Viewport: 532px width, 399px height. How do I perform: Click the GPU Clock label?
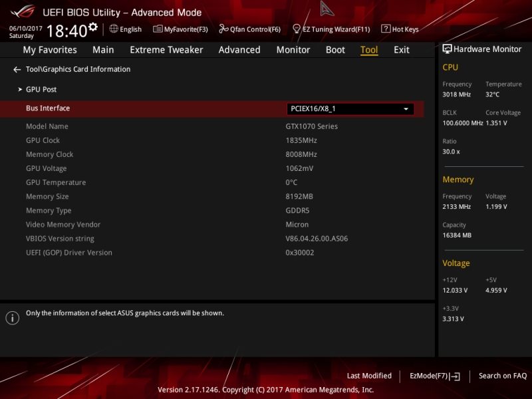43,140
